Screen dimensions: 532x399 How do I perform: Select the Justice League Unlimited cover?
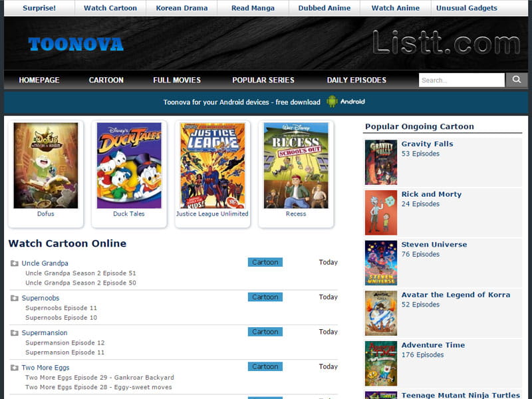pyautogui.click(x=212, y=166)
